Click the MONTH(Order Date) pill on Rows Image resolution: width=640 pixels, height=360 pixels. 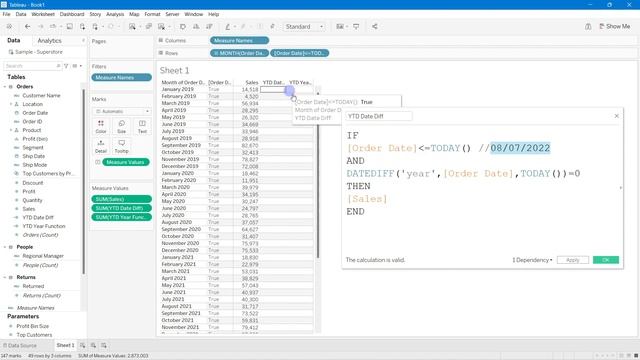point(240,53)
